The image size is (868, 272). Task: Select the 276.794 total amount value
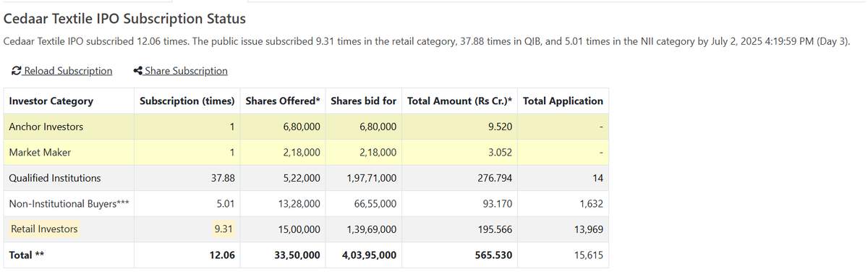(495, 178)
